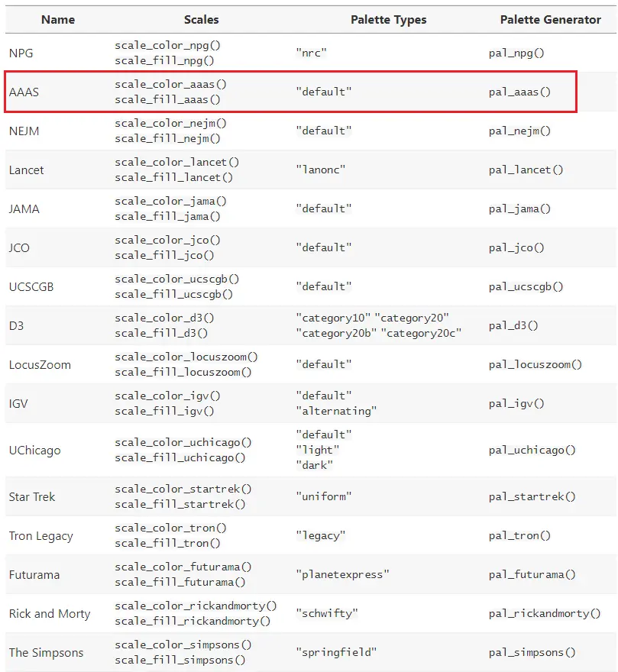Click the Name column header

pos(58,20)
